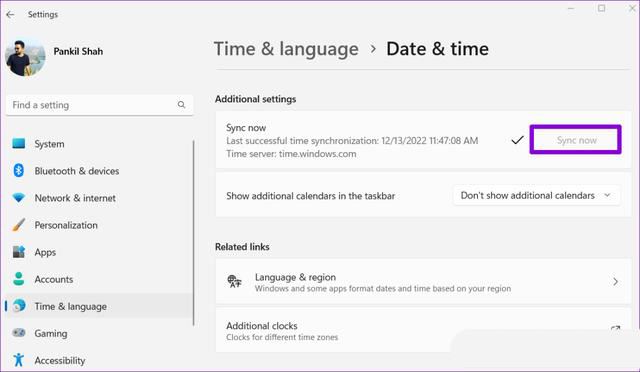
Task: Click the Sync now button
Action: (x=576, y=140)
